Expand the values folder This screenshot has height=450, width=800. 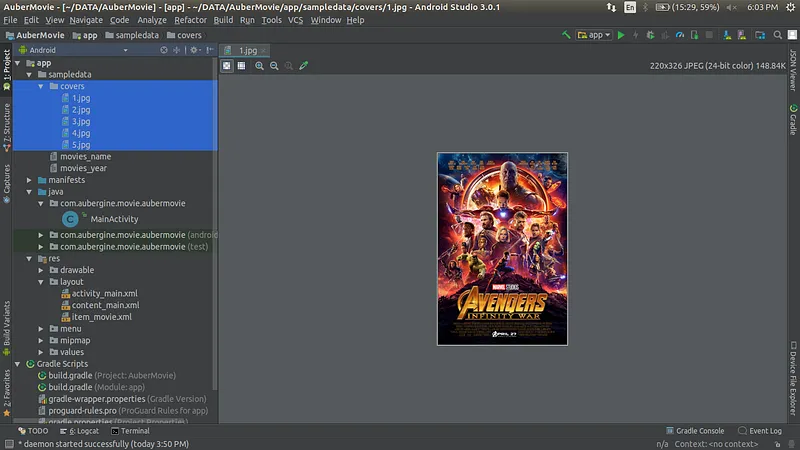coord(41,352)
